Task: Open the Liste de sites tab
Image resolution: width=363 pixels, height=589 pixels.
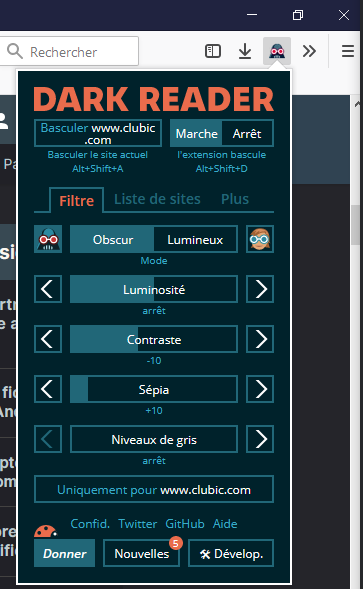Action: (x=157, y=199)
